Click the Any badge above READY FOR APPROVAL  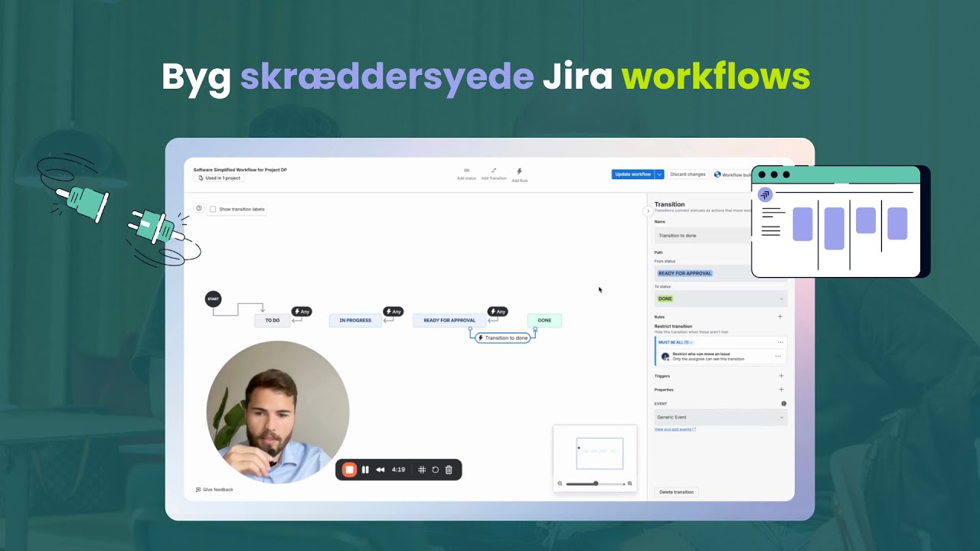point(498,311)
